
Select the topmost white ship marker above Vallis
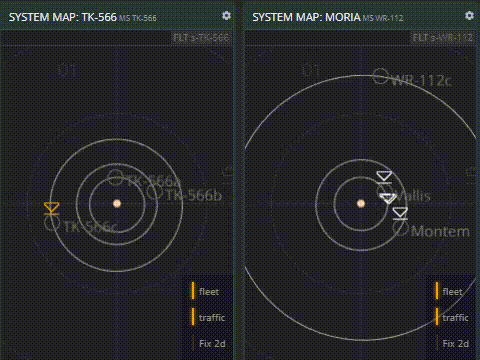pos(384,177)
